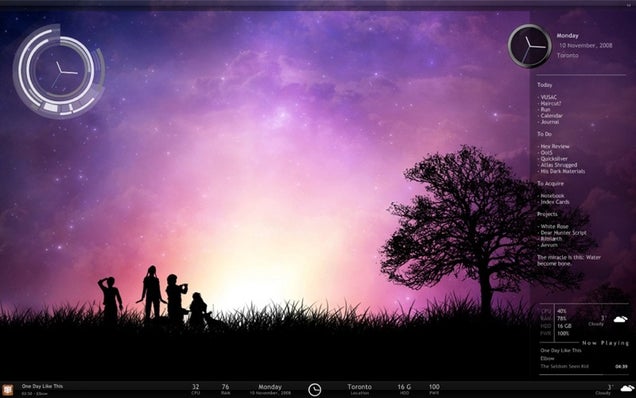The width and height of the screenshot is (636, 398).
Task: Click the cloudy weather icon in bottom bar
Action: [627, 389]
